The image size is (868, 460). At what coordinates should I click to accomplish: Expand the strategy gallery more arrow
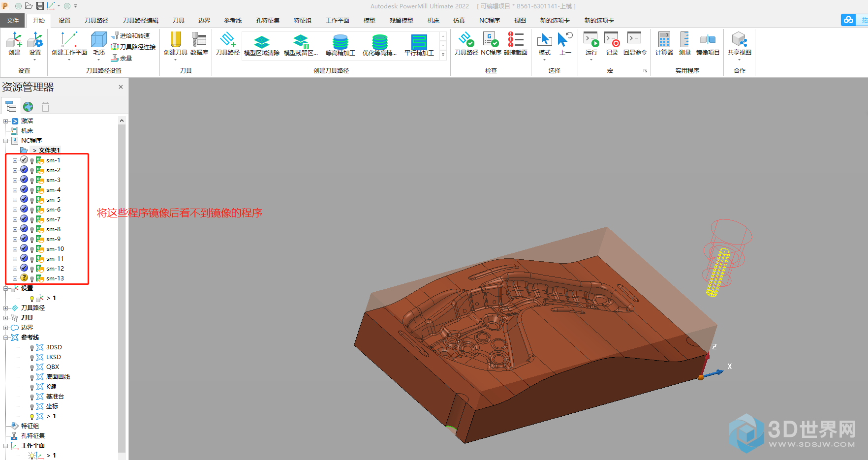click(x=443, y=55)
